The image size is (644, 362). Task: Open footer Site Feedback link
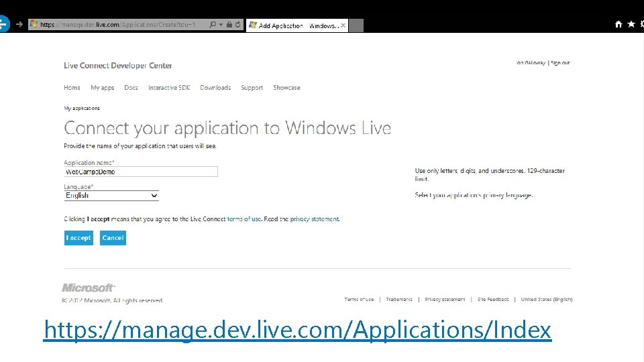pos(493,300)
